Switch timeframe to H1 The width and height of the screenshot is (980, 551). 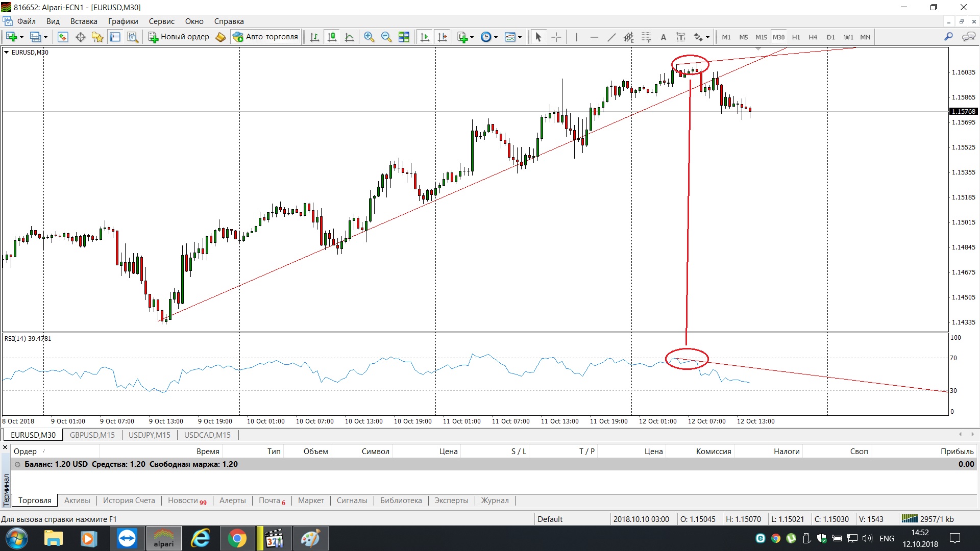796,37
